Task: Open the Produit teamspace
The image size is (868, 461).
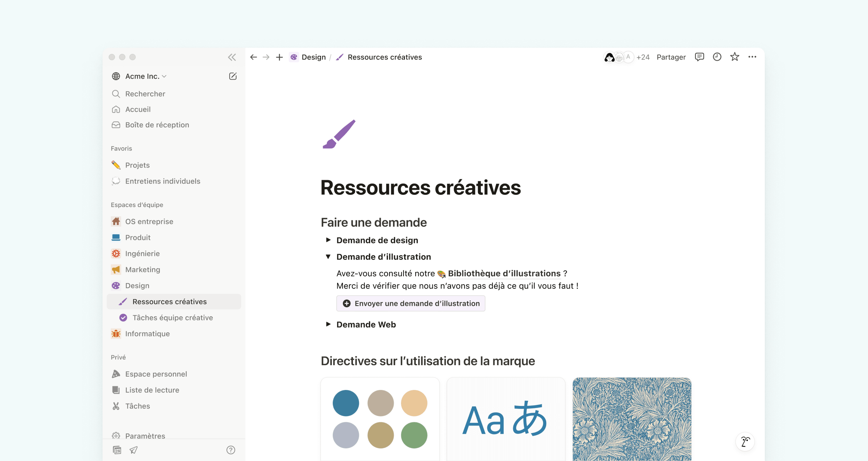Action: 174,237
